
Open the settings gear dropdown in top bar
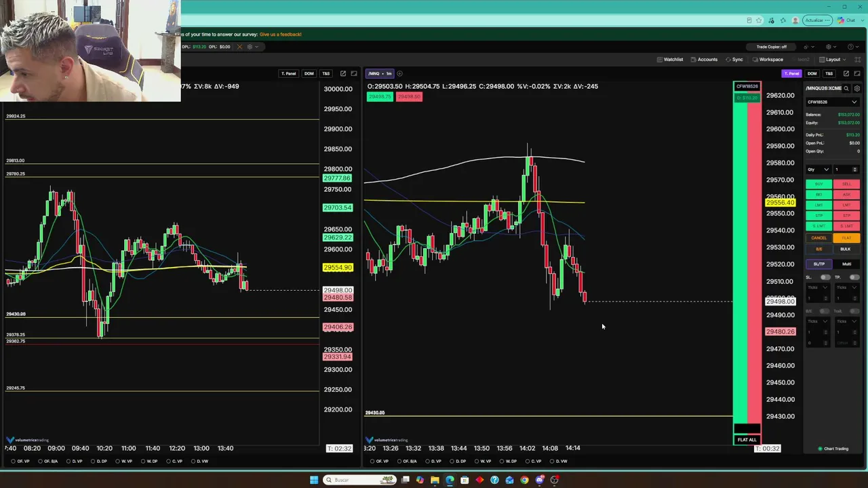830,47
